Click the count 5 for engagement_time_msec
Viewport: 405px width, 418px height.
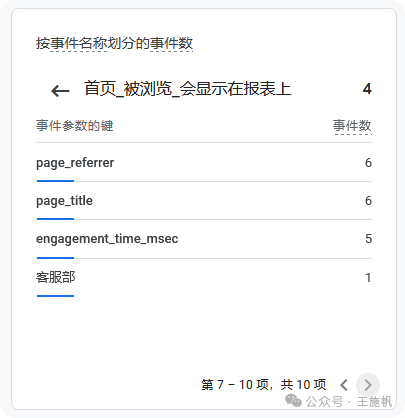pos(368,239)
